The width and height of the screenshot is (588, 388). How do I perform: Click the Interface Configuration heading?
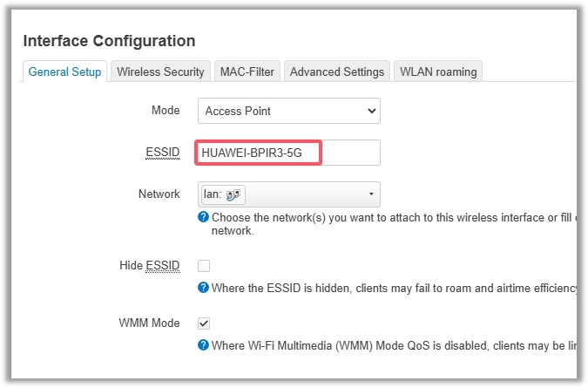click(x=109, y=41)
